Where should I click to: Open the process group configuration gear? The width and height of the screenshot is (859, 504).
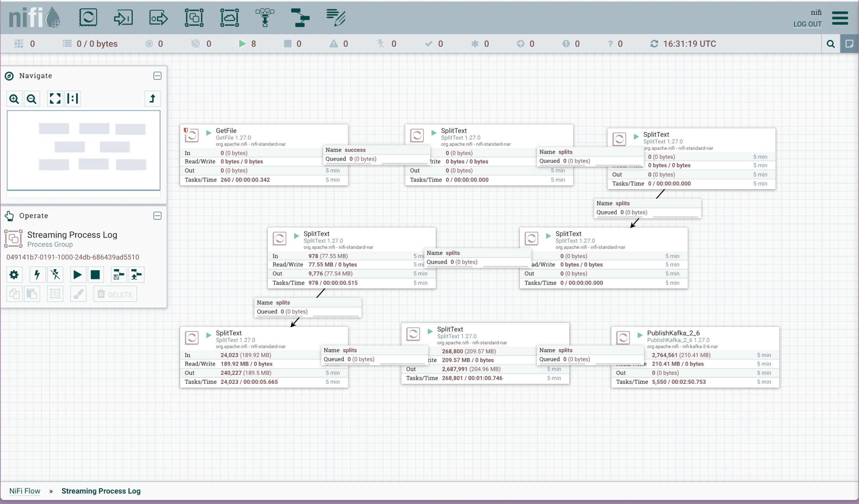coord(14,275)
